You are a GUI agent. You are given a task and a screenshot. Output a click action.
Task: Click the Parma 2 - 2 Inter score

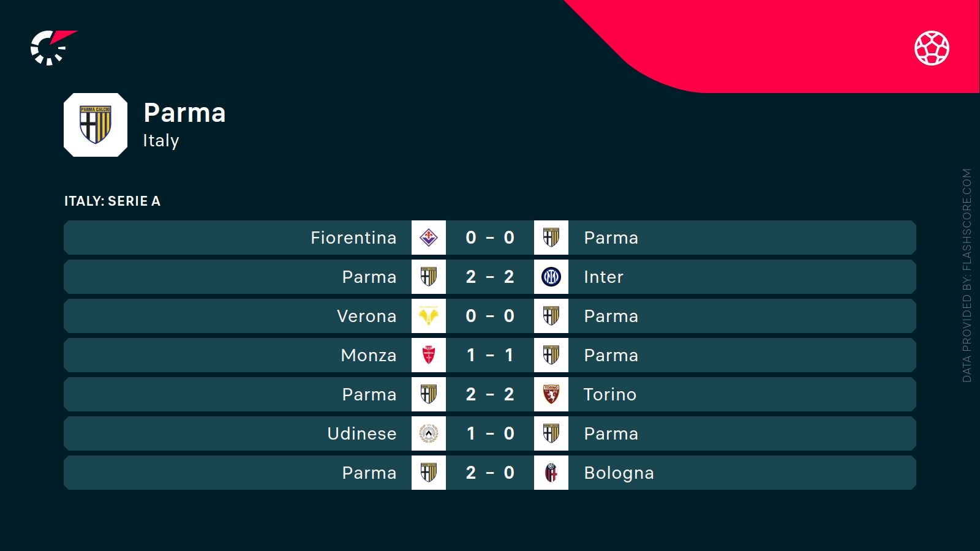489,277
